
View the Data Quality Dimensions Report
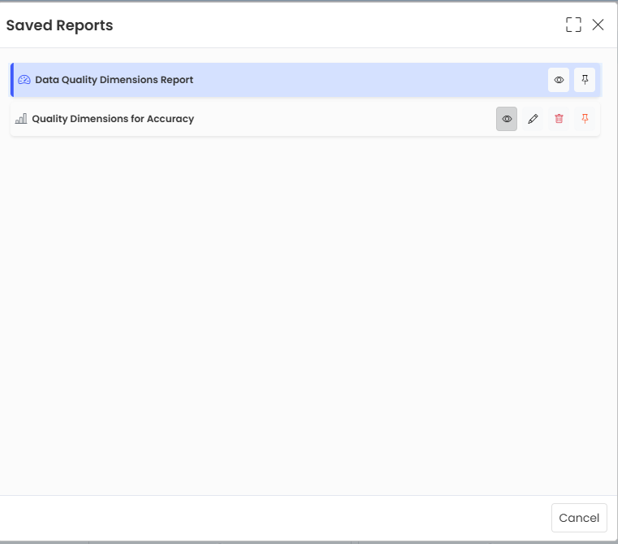(558, 80)
